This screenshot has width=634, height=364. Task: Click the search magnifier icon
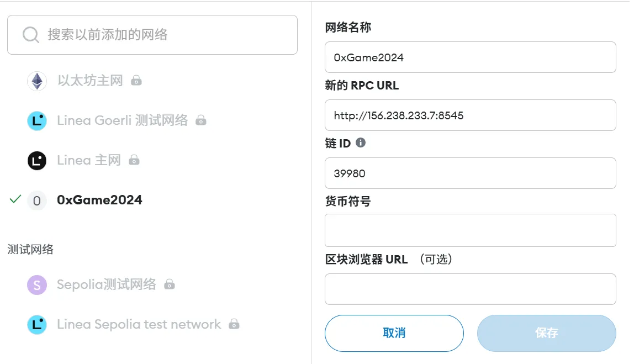[31, 35]
